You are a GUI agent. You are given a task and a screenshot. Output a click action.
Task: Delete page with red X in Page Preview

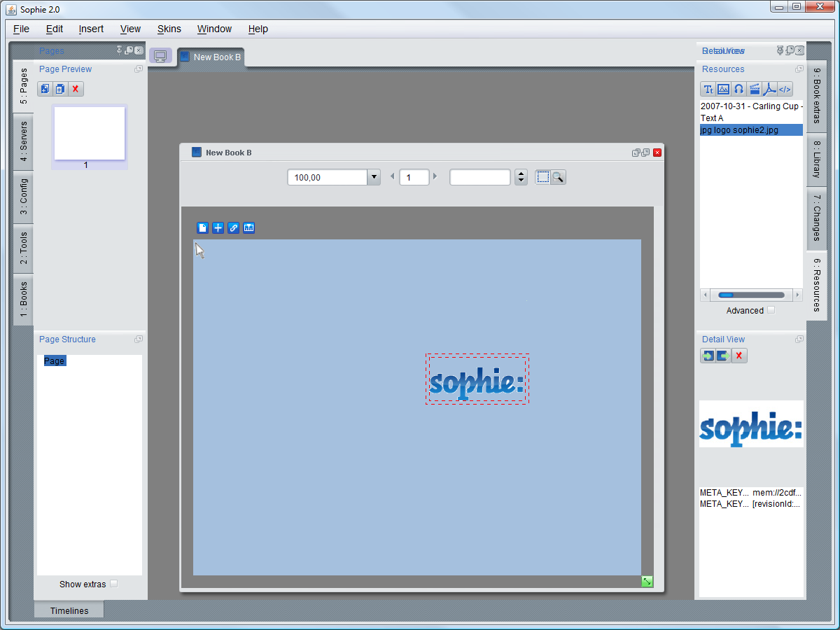pyautogui.click(x=76, y=89)
